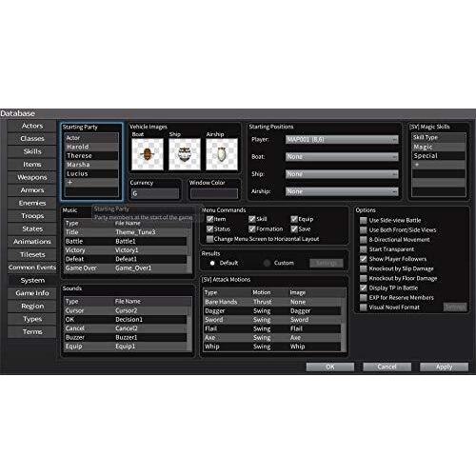Select the Dagger attack motion row
Image resolution: width=476 pixels, height=476 pixels.
point(272,311)
